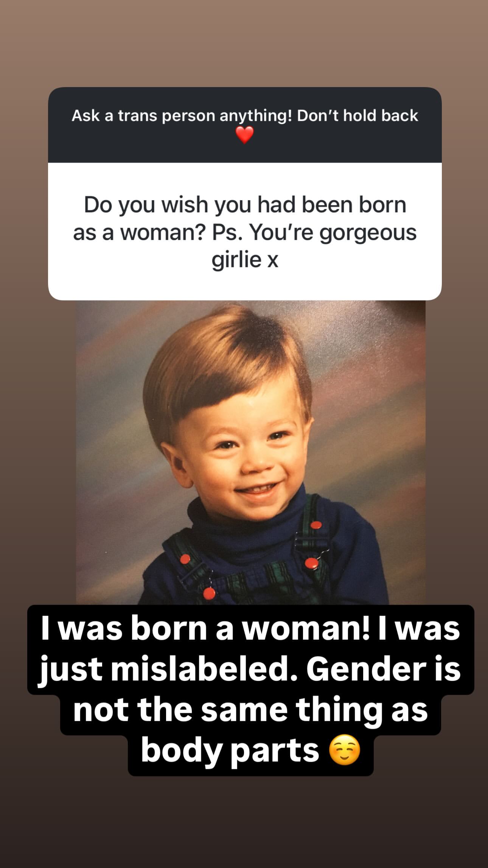Image resolution: width=488 pixels, height=868 pixels.
Task: Tap the word 'gorgeous' in the question response
Action: tap(368, 234)
